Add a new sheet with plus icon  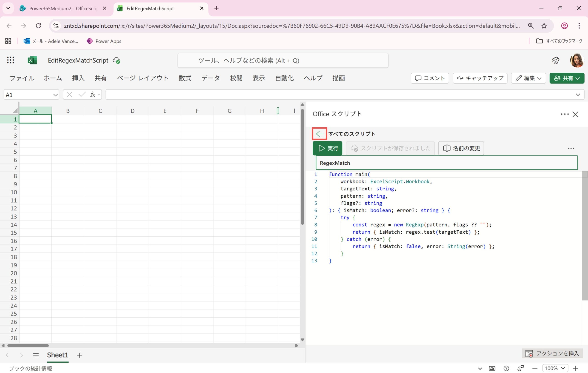coord(80,355)
